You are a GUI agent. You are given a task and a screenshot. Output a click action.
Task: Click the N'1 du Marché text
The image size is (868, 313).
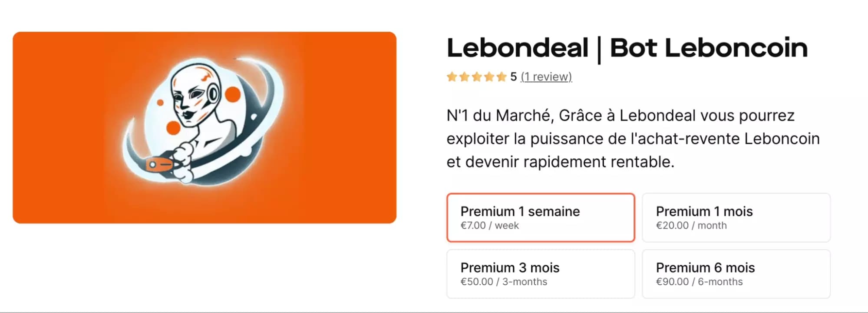click(x=486, y=115)
